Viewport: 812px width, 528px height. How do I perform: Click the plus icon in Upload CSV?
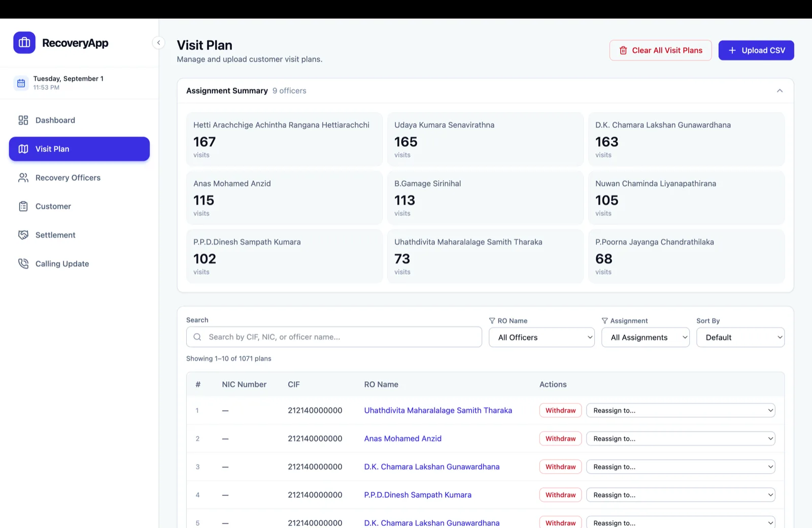coord(732,50)
